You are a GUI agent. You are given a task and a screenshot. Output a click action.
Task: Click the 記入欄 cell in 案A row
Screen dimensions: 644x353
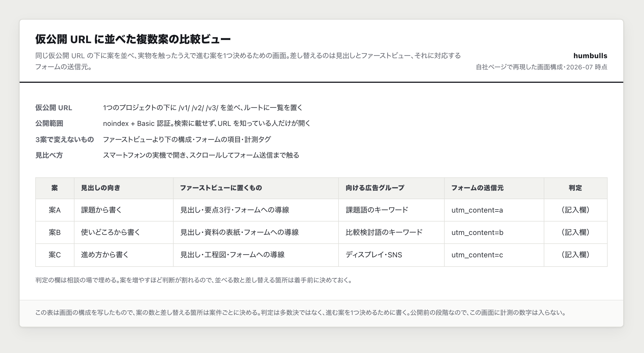click(x=576, y=210)
